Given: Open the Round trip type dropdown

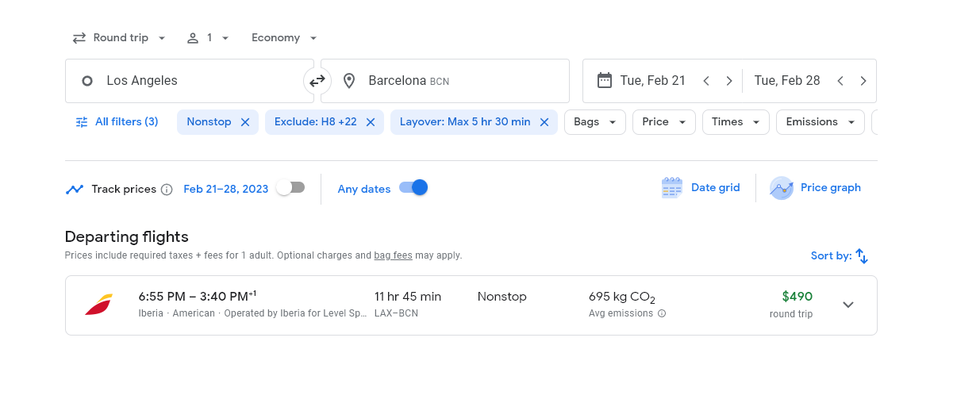Looking at the screenshot, I should 119,38.
